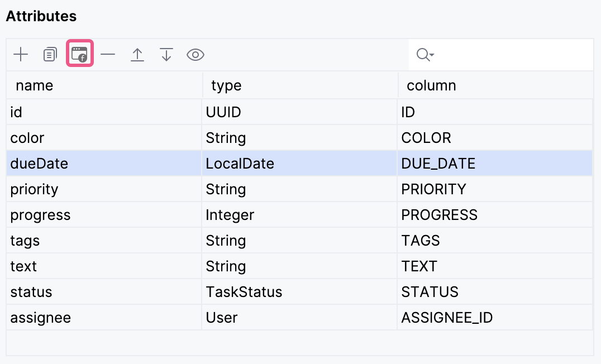Click the column header labeled column
601x364 pixels.
point(431,85)
